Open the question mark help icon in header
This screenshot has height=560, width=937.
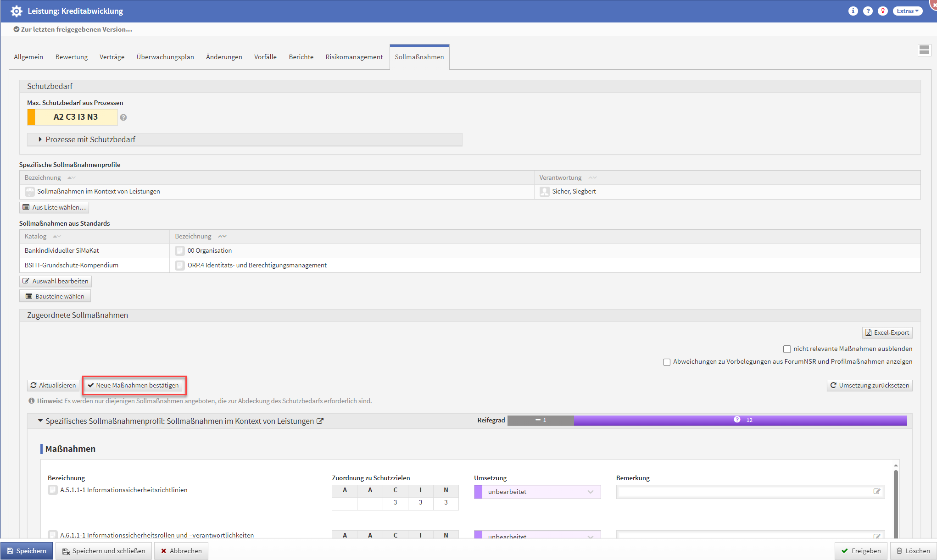coord(867,11)
